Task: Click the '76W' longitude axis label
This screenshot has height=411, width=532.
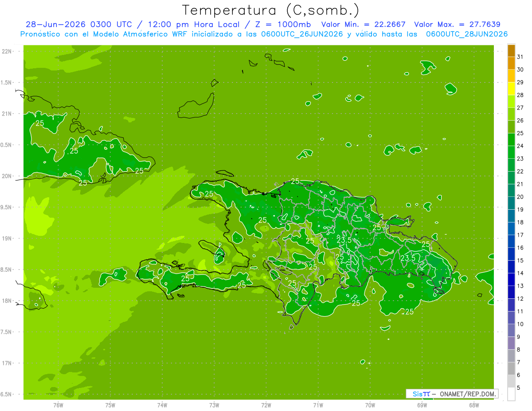Action: (58, 405)
